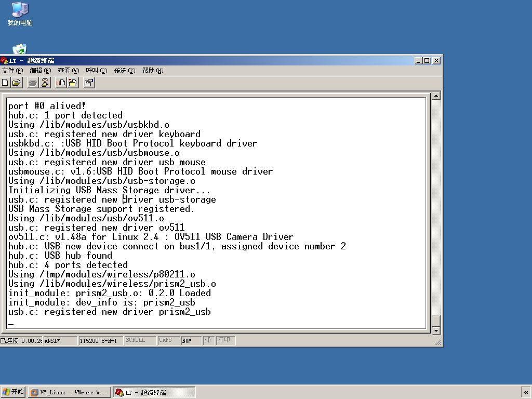Click the 打印 status bar indicator
The width and height of the screenshot is (532, 399).
pyautogui.click(x=225, y=340)
